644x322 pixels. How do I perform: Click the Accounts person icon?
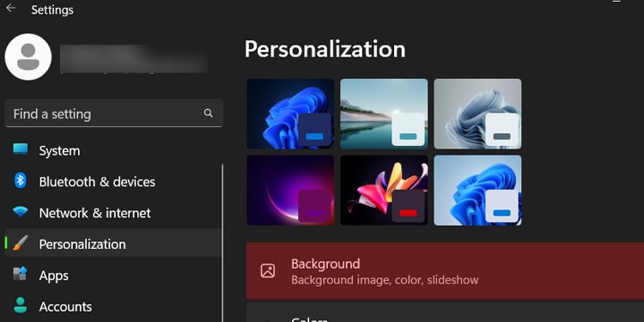[x=20, y=305]
